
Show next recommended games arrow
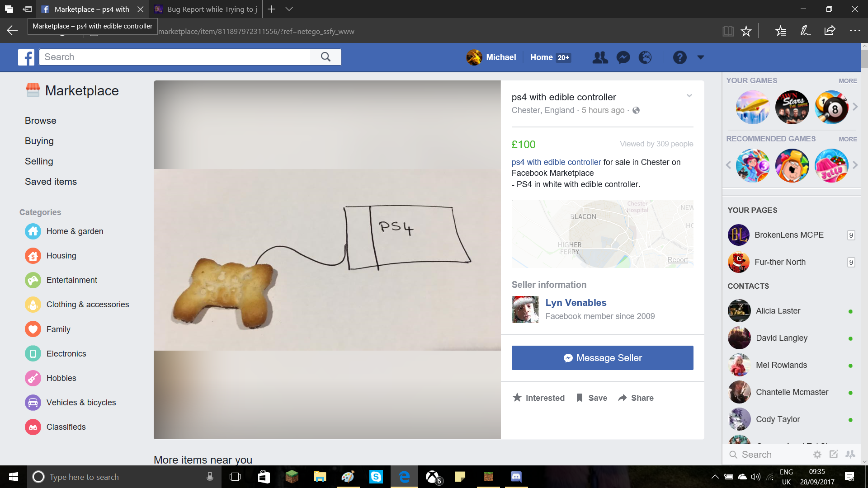click(855, 165)
